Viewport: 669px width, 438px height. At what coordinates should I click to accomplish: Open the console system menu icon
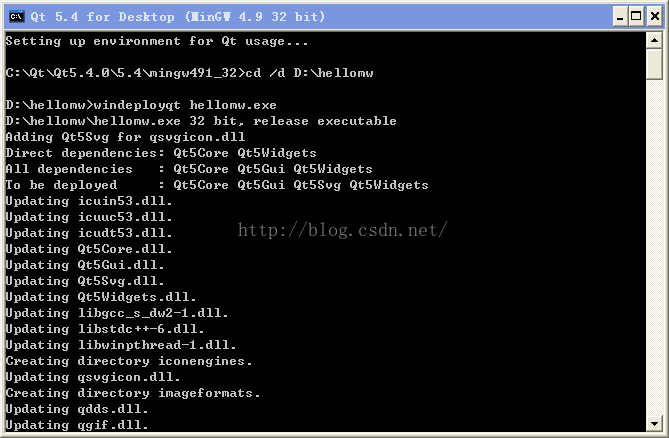tap(16, 16)
